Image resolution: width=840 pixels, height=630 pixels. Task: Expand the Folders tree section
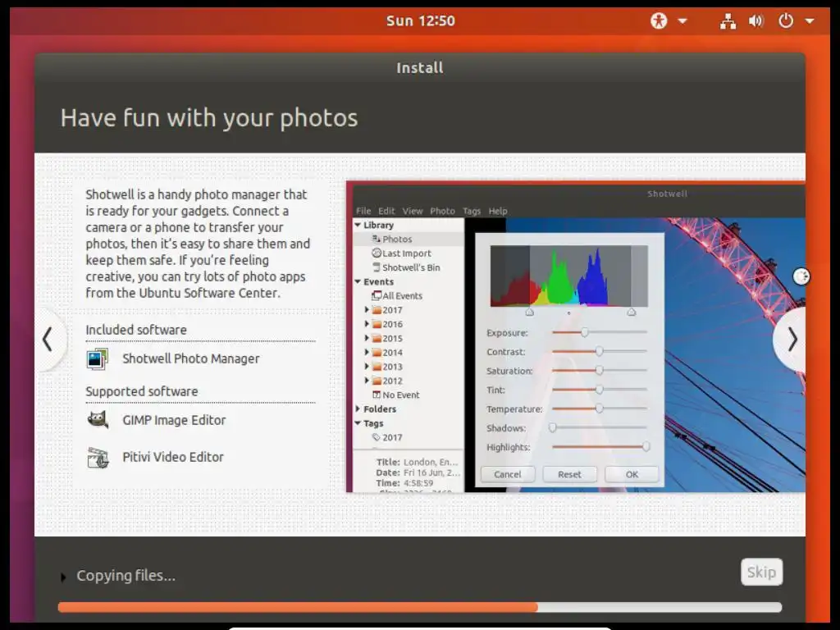358,409
